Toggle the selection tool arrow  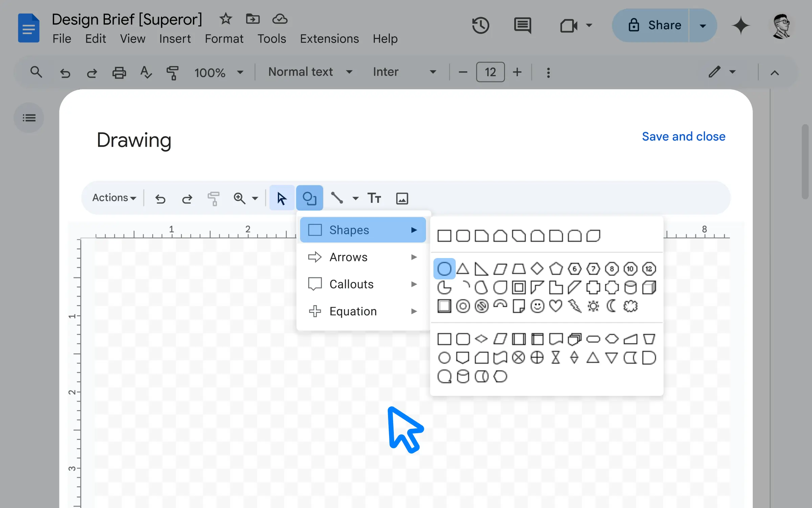coord(280,198)
